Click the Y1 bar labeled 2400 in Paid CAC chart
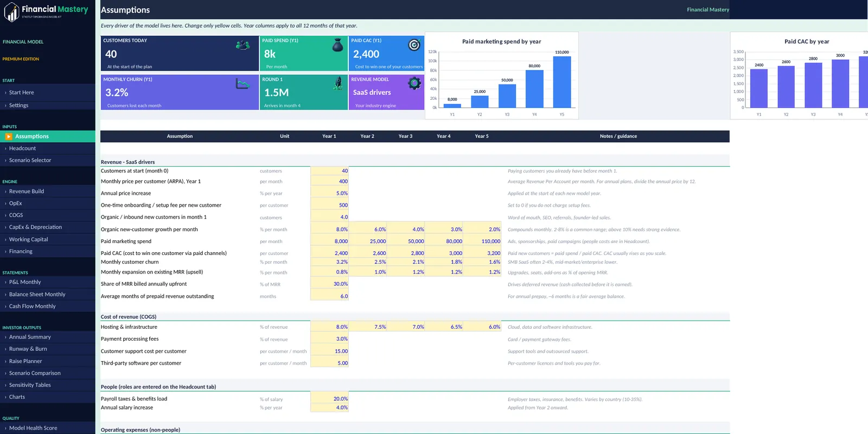868x434 pixels. 758,88
